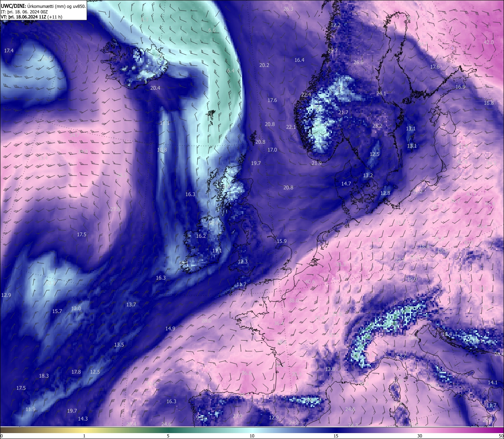Click the 5 tick on colour scale
Image resolution: width=504 pixels, height=439 pixels.
[168, 436]
